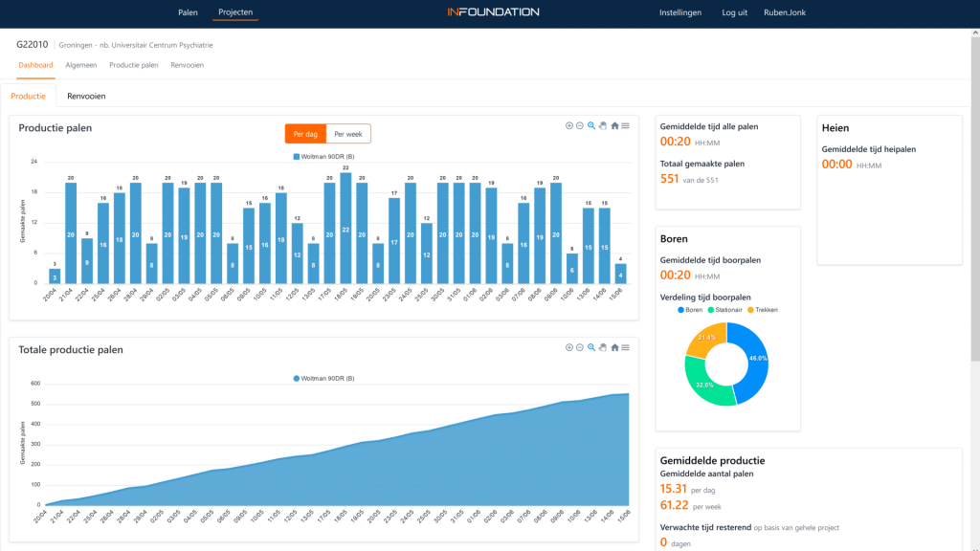Reset zoom with home icon on Productie palen chart
This screenshot has width=980, height=551.
point(614,125)
